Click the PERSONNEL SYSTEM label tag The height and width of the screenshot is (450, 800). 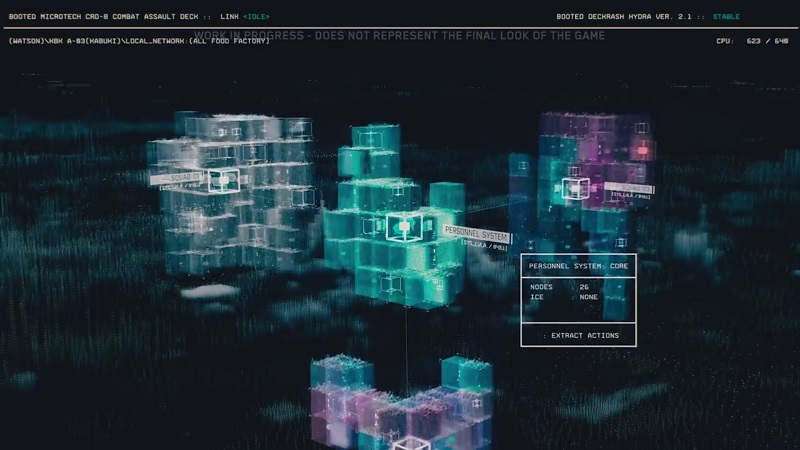click(x=476, y=231)
